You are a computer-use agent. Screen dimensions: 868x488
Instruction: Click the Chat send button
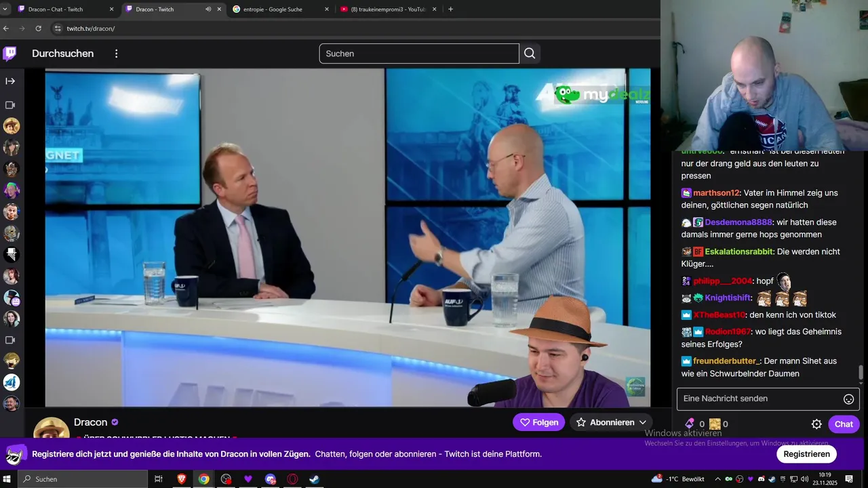point(844,424)
